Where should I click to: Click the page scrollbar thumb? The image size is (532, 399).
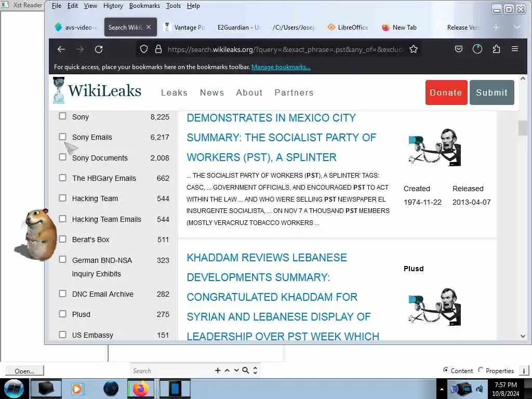click(523, 128)
